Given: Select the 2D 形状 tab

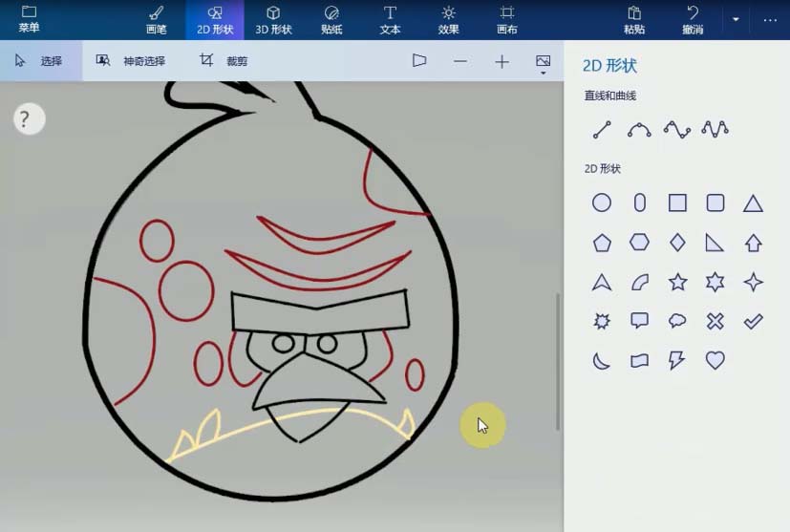Looking at the screenshot, I should 215,20.
